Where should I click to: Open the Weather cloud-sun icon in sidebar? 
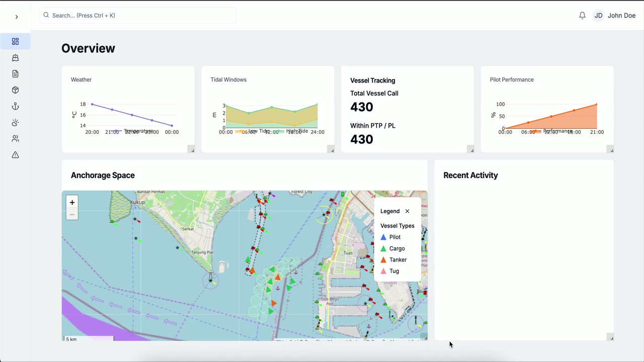[15, 122]
